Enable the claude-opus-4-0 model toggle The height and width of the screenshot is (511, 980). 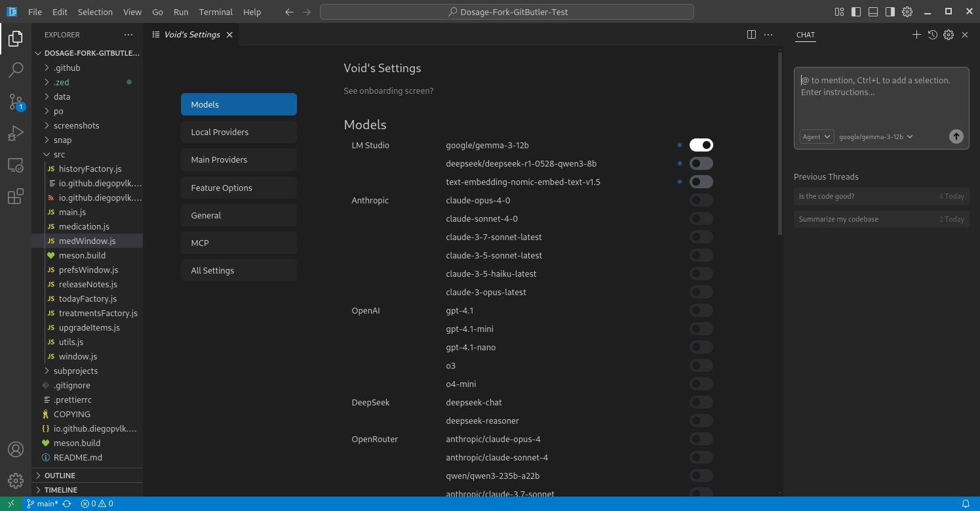point(701,200)
